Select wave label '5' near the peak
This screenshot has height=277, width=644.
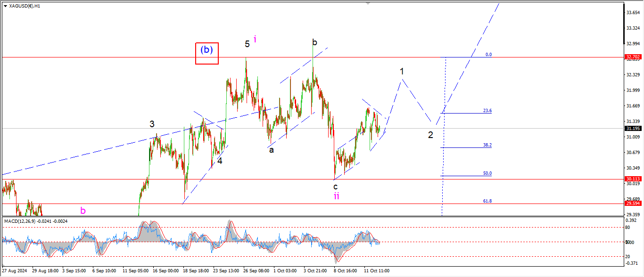point(247,44)
